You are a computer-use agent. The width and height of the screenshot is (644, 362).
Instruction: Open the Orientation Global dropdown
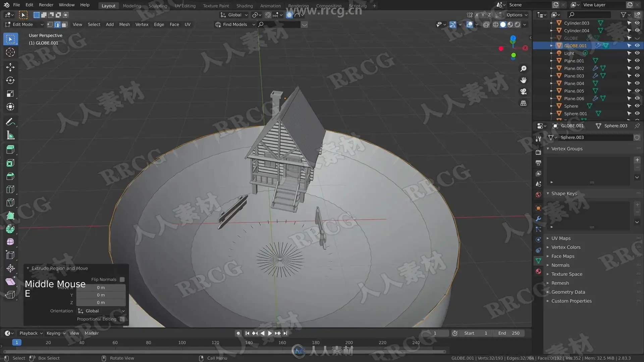click(x=101, y=311)
